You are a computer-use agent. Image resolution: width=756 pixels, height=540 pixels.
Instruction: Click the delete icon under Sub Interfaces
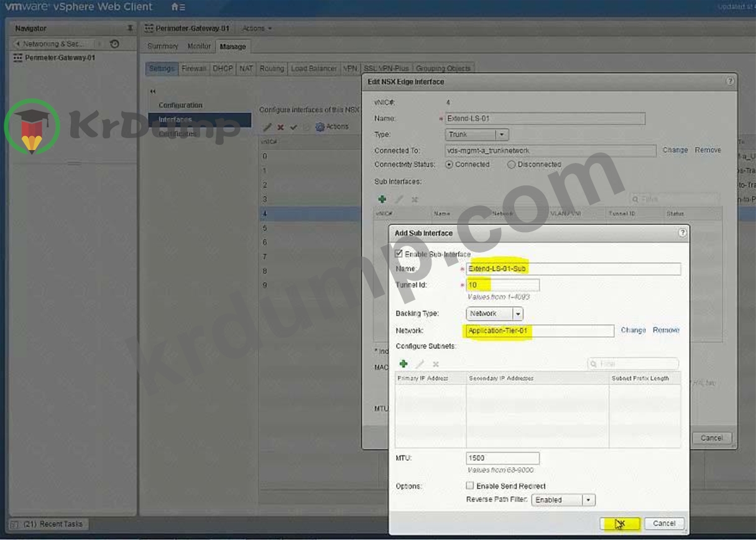415,199
